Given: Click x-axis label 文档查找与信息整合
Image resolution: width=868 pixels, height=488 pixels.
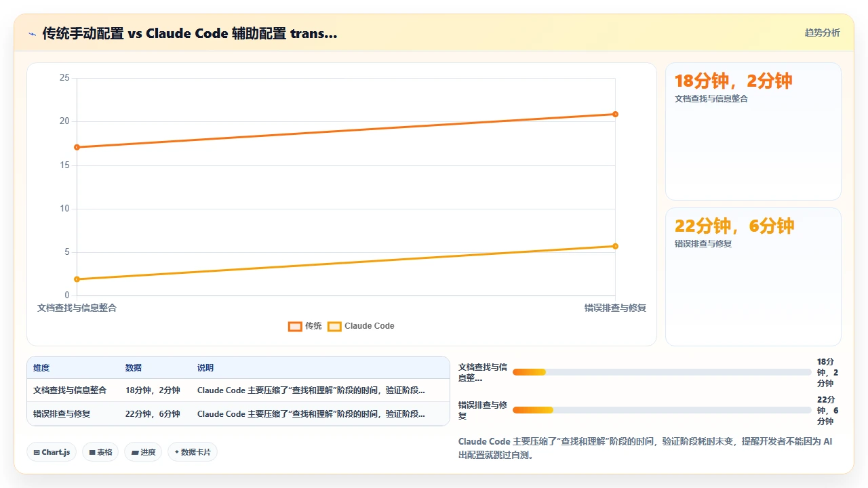Looking at the screenshot, I should (77, 308).
